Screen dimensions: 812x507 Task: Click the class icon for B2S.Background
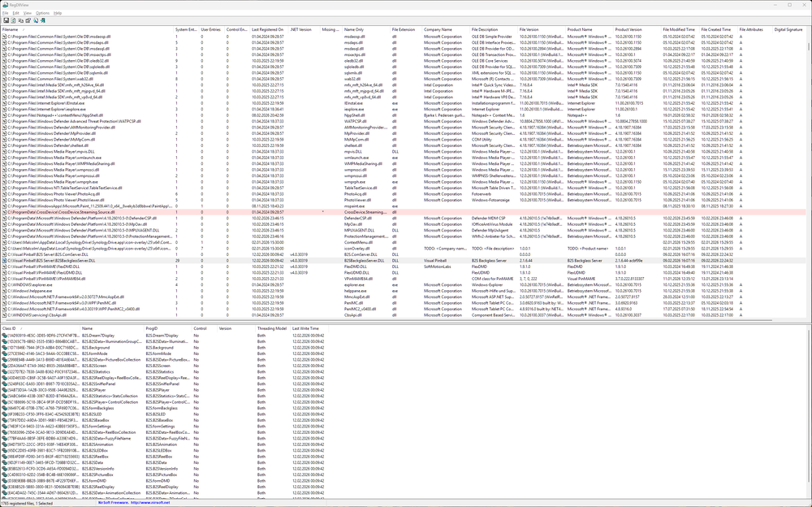5,347
